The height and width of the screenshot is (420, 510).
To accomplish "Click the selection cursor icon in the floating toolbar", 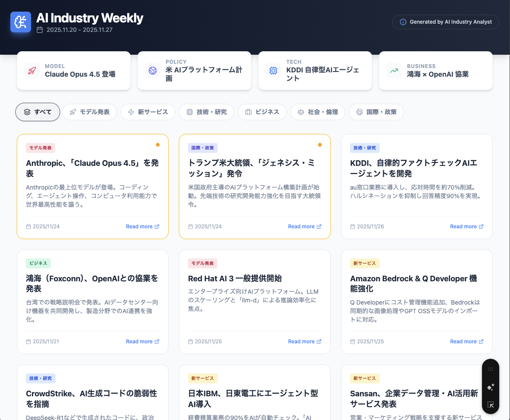I will point(491,405).
